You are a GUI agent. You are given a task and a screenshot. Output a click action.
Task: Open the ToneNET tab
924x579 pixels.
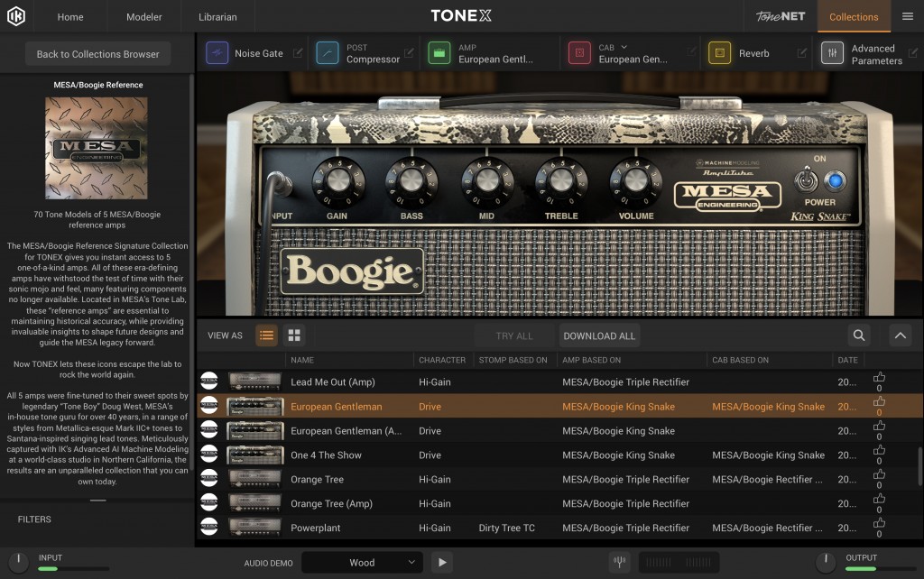(781, 16)
